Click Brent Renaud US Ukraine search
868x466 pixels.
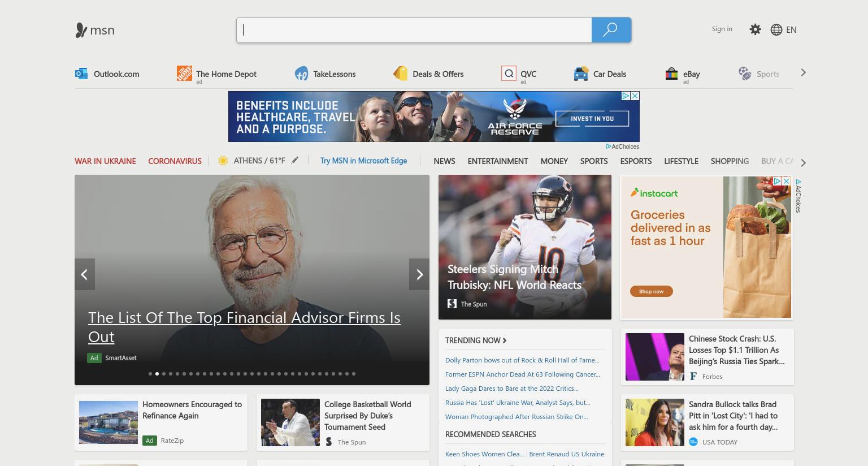pos(566,454)
